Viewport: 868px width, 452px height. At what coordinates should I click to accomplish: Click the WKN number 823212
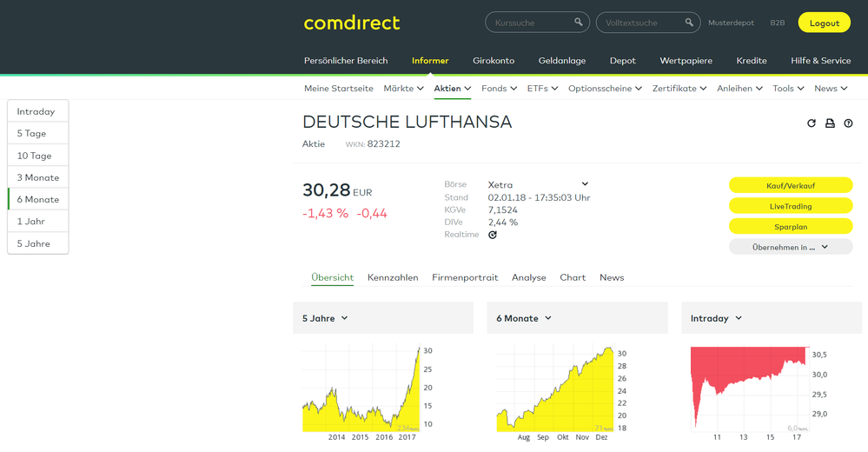coord(383,144)
